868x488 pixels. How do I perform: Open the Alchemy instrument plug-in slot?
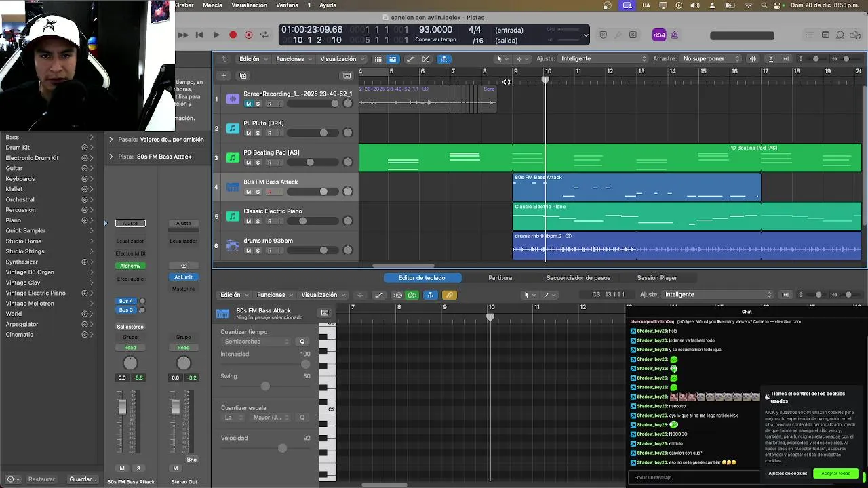tap(130, 266)
